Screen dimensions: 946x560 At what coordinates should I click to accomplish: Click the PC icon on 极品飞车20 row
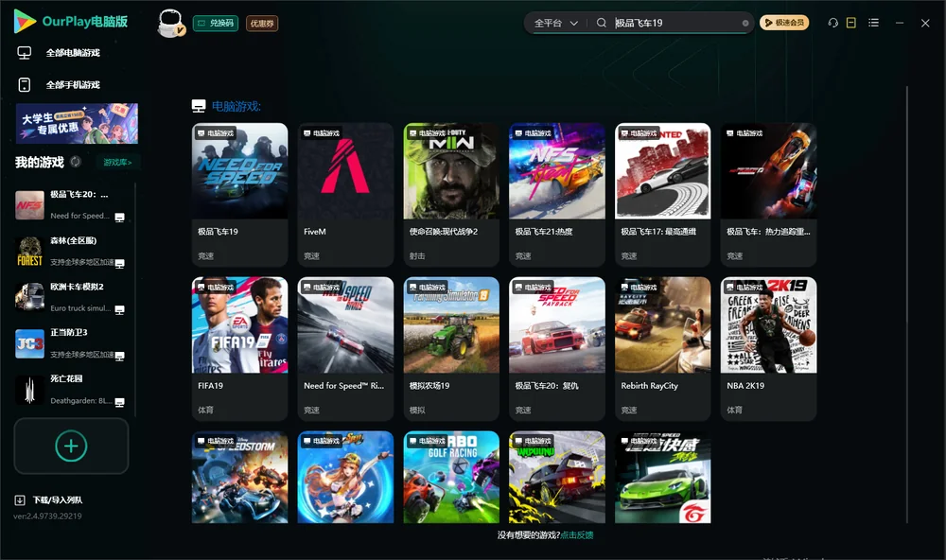119,218
